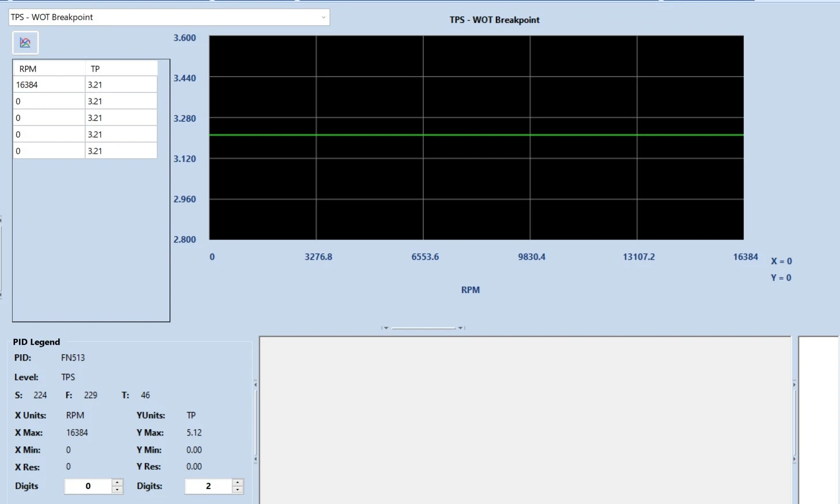840x504 pixels.
Task: Select the TP cell next to 16384
Action: (121, 85)
